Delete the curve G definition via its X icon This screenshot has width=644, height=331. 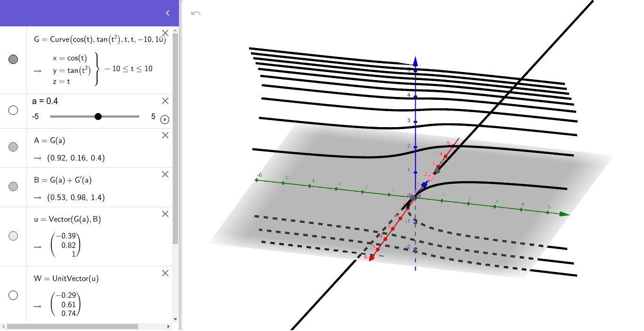pyautogui.click(x=165, y=32)
